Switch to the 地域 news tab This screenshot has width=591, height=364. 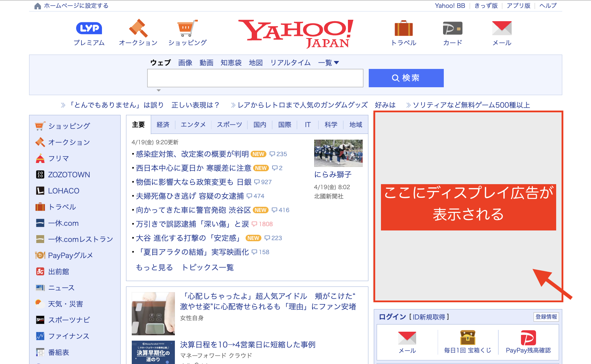click(x=356, y=125)
